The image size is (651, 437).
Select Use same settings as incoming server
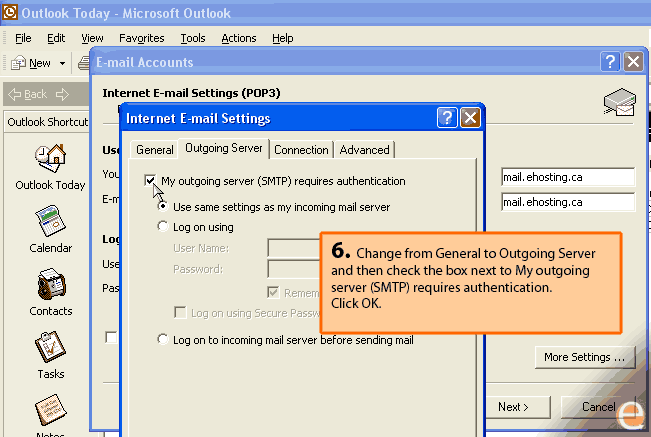pos(164,207)
